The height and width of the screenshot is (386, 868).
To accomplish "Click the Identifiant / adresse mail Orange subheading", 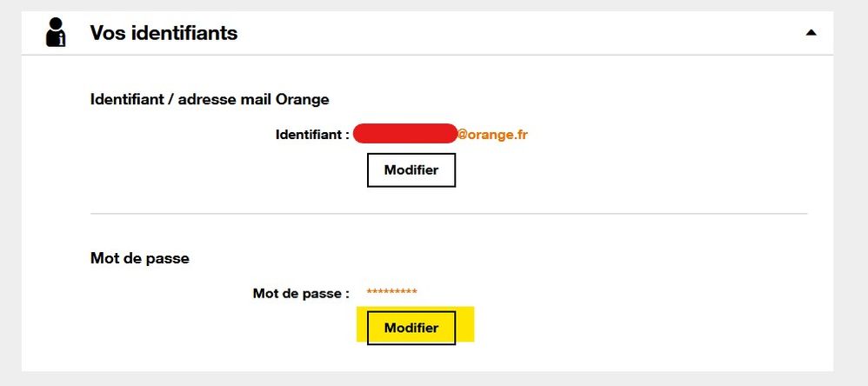I will pyautogui.click(x=210, y=99).
